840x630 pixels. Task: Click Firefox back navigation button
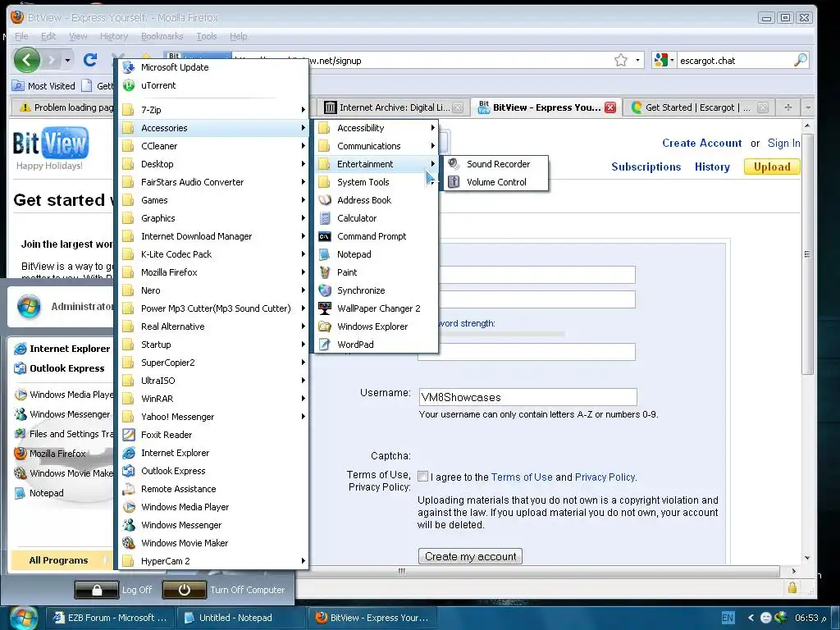point(27,60)
